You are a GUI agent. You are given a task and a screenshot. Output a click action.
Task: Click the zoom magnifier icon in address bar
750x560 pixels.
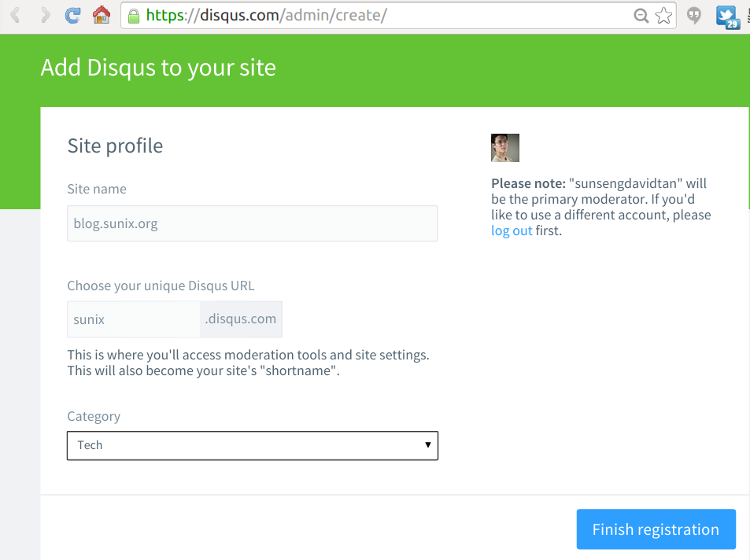coord(641,16)
